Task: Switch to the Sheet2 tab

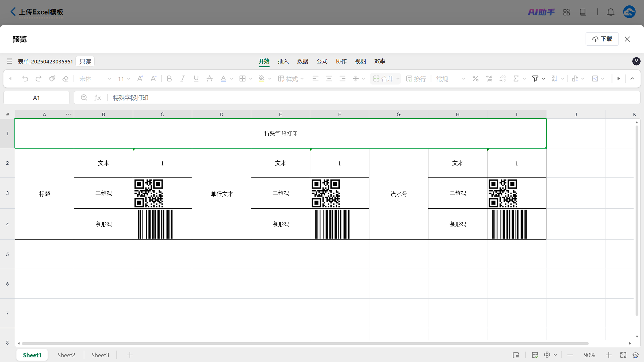Action: pos(66,355)
